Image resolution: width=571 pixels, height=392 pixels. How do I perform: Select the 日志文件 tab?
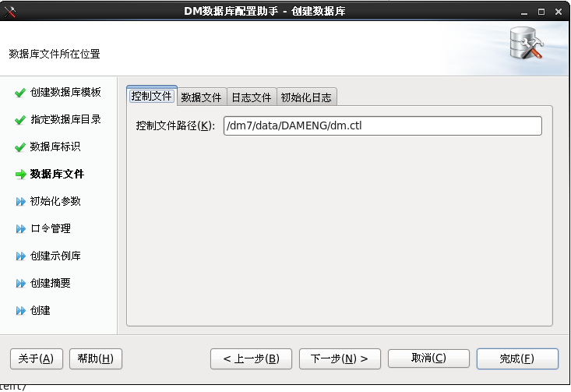252,97
